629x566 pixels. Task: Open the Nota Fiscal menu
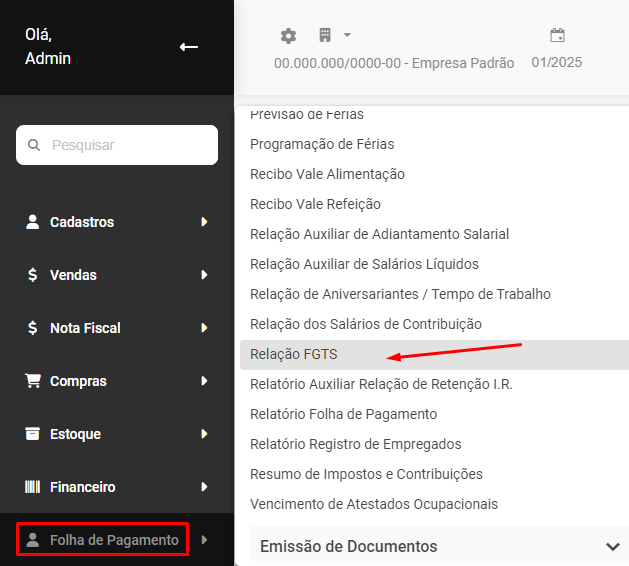point(85,328)
